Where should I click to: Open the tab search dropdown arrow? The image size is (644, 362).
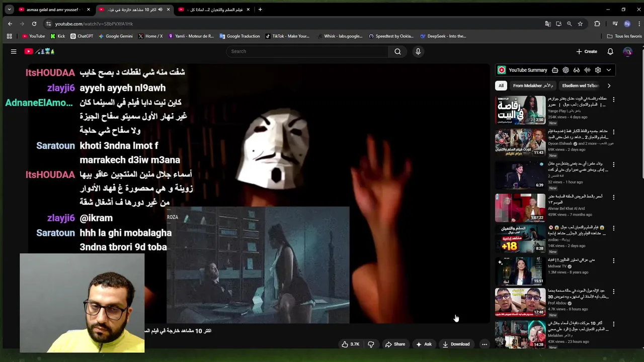click(x=9, y=10)
